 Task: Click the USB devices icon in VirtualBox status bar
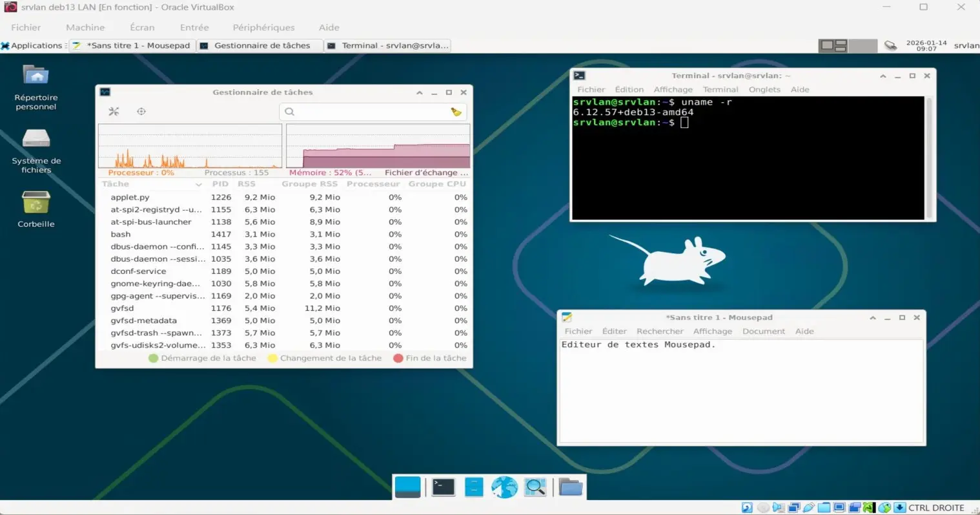[x=809, y=508]
